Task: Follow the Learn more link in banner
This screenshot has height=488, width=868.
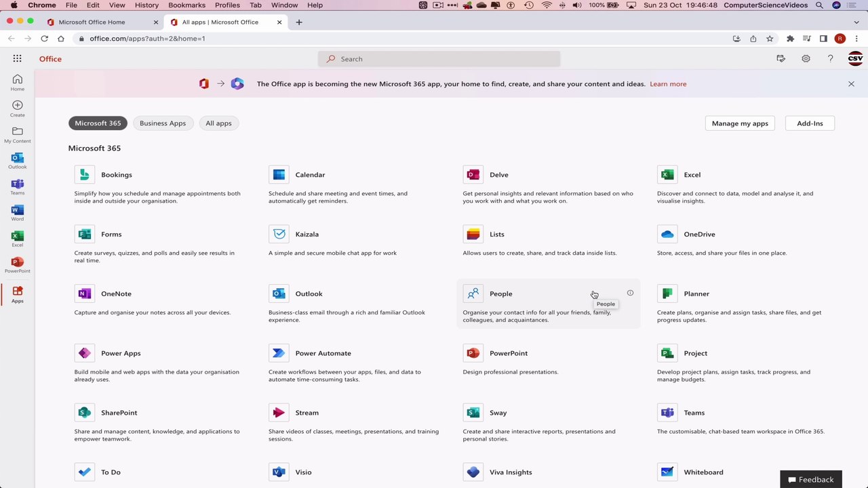Action: point(668,84)
